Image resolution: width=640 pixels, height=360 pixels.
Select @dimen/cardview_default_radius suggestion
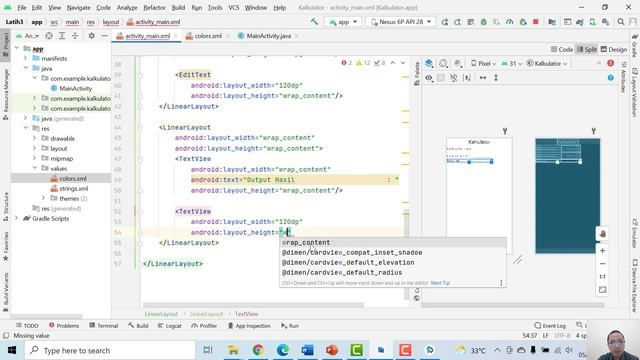tap(393, 273)
